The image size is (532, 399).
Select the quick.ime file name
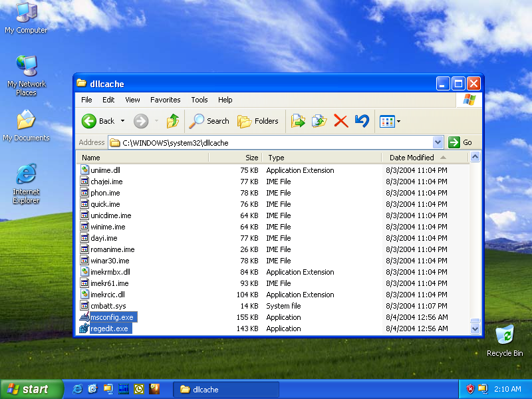point(105,204)
